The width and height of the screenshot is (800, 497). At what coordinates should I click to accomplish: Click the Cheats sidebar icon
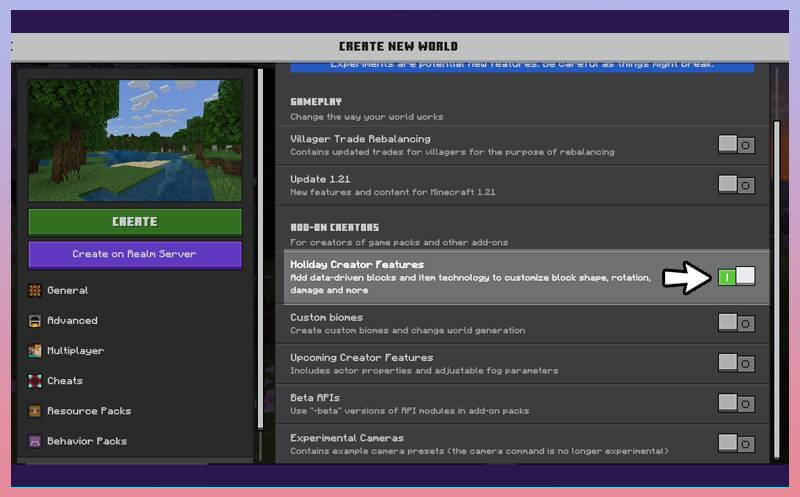pyautogui.click(x=34, y=381)
